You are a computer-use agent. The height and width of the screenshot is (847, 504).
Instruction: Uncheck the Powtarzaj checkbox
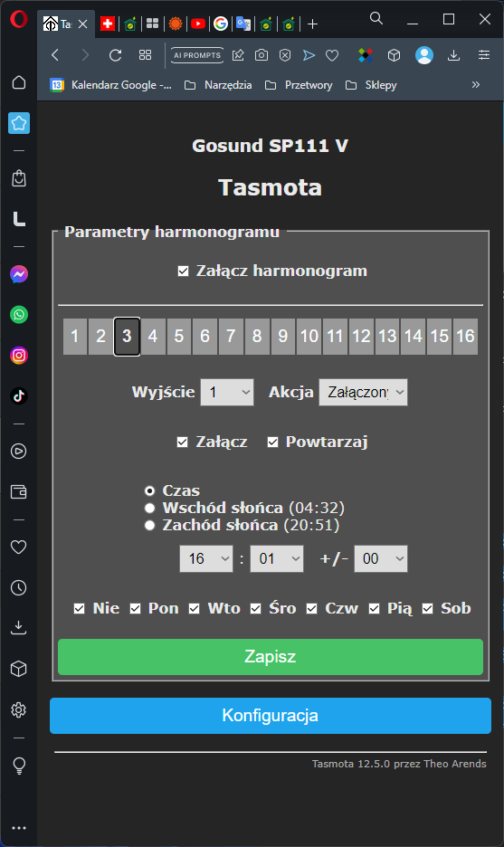[x=272, y=443]
